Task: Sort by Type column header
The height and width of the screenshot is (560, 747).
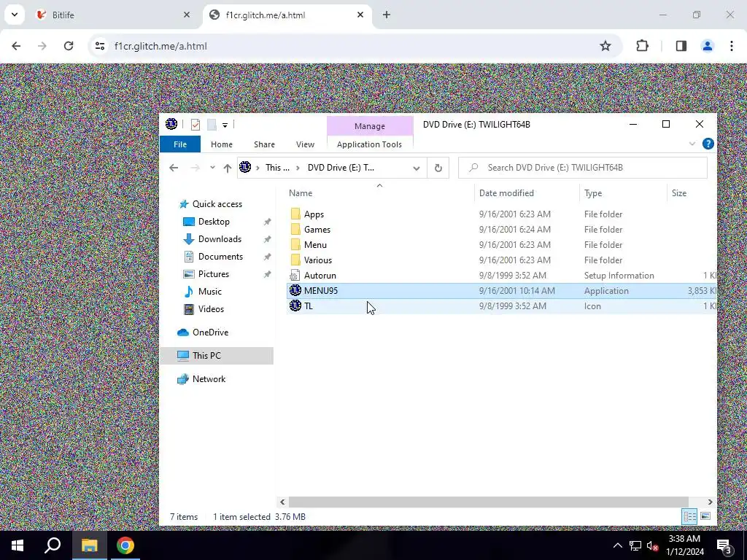Action: 623,192
